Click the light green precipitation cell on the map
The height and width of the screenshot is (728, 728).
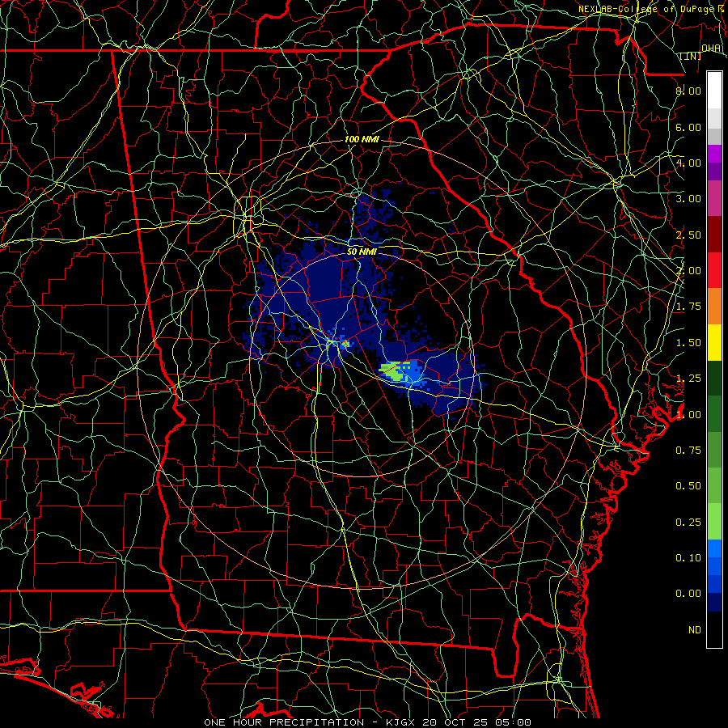(395, 371)
